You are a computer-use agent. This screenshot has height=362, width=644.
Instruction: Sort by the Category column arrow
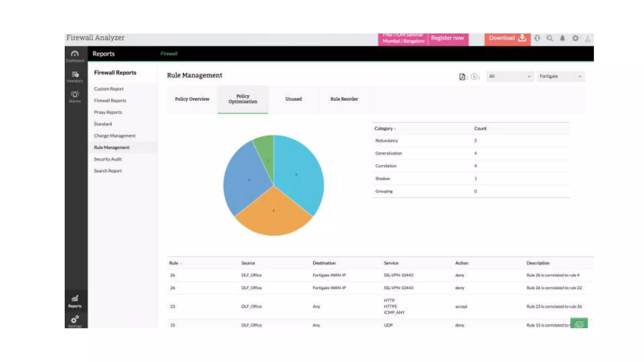(395, 129)
